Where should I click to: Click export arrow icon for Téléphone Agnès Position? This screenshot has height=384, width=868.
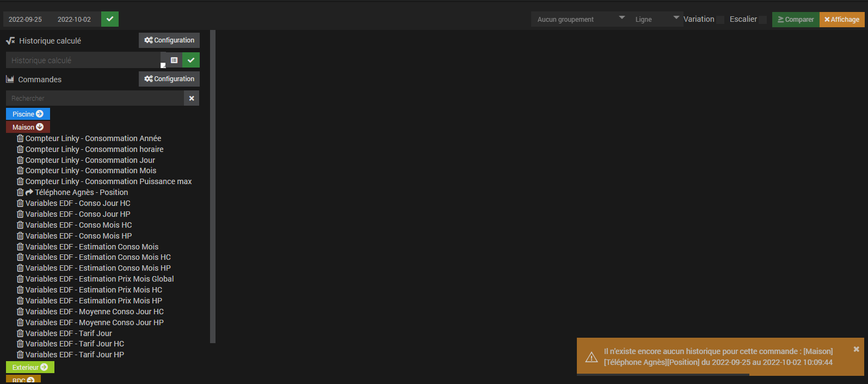[x=29, y=192]
